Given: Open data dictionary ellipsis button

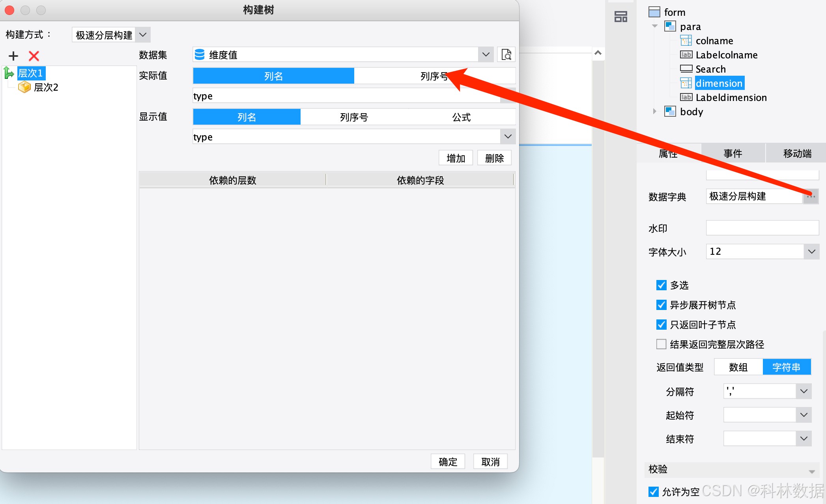Looking at the screenshot, I should tap(811, 196).
